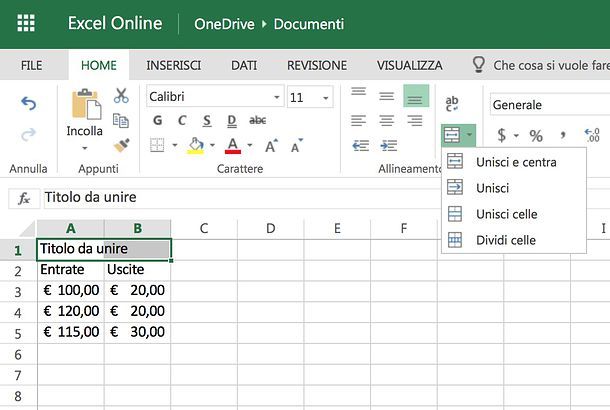Toggle bold (G) formatting
The width and height of the screenshot is (610, 410).
[158, 121]
